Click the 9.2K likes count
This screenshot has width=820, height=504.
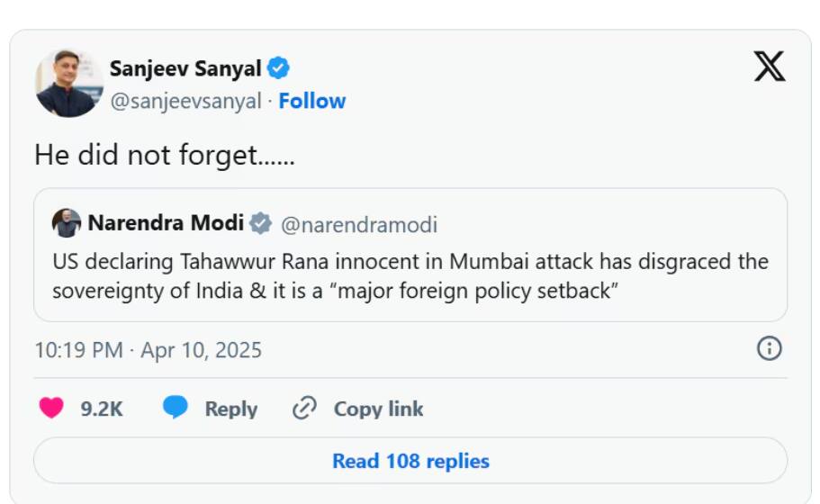tap(102, 409)
